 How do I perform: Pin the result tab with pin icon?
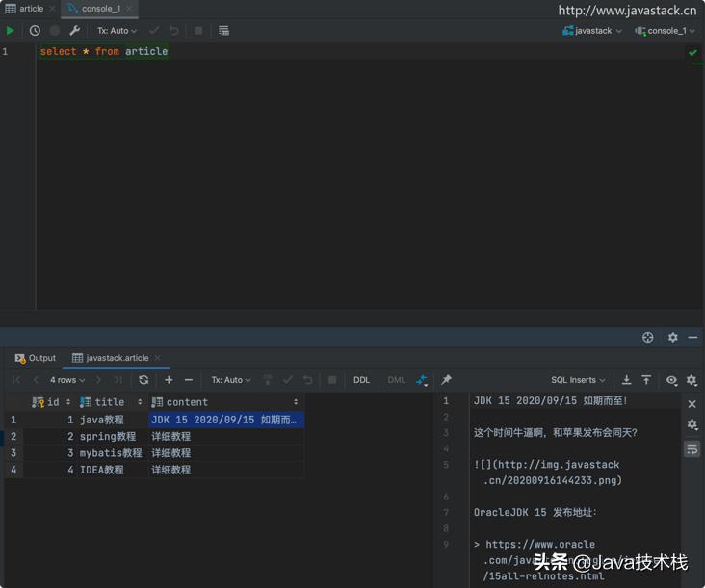447,380
